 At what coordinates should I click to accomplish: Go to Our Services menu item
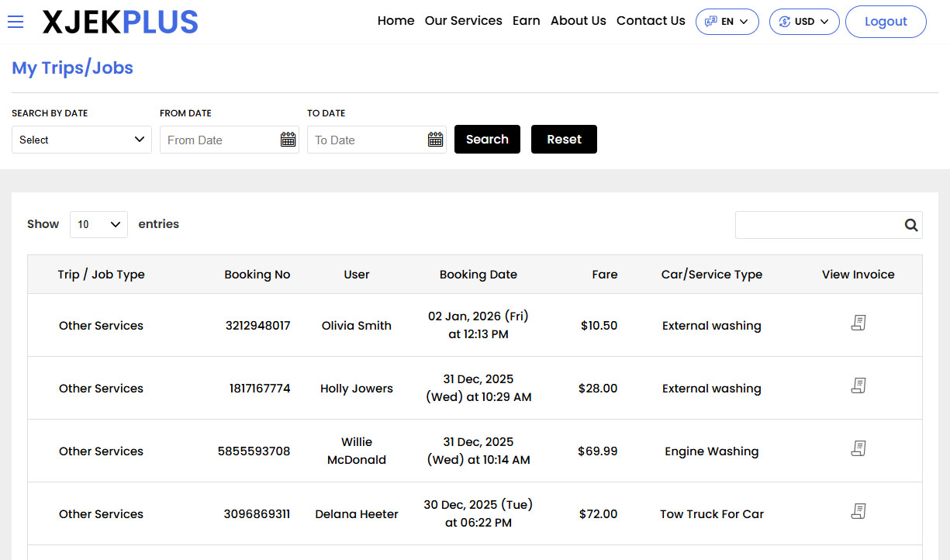point(463,21)
